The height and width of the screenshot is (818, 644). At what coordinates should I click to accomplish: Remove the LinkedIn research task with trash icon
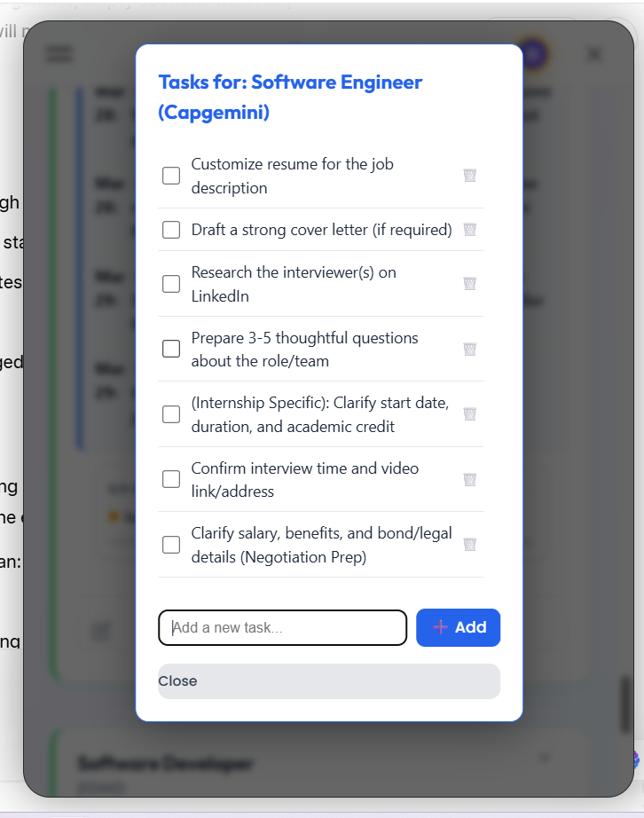pos(469,283)
